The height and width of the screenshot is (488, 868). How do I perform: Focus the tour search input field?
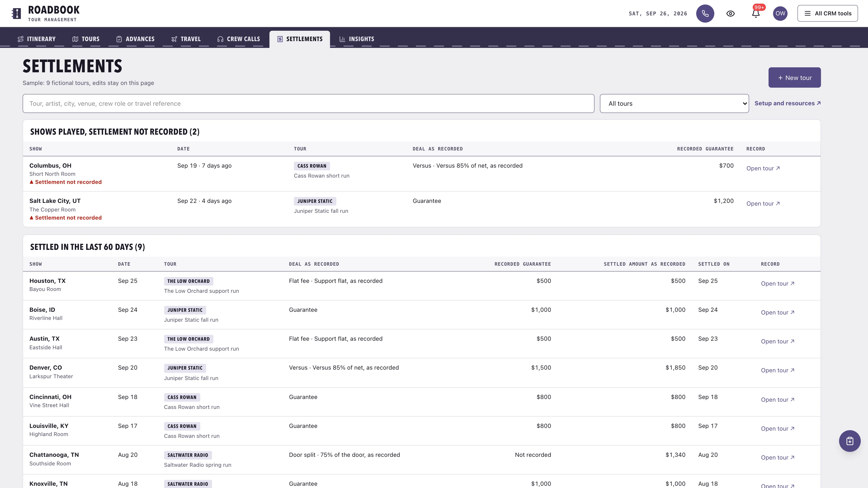(308, 103)
